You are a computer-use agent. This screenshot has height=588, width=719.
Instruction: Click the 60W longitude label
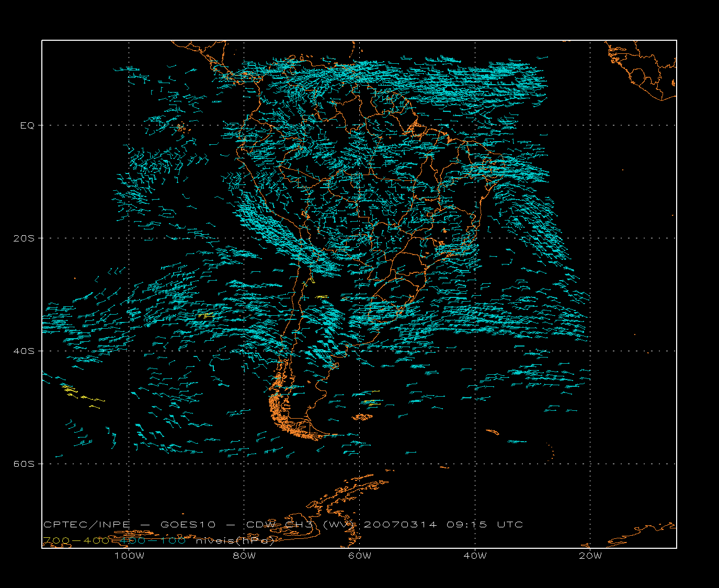pos(360,556)
